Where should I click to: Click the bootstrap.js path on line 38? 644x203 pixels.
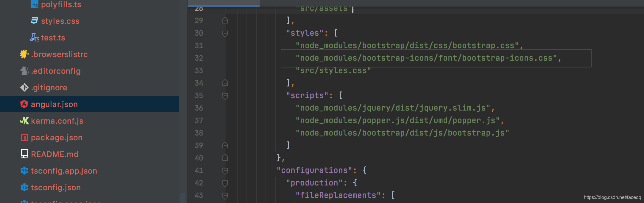[402, 133]
